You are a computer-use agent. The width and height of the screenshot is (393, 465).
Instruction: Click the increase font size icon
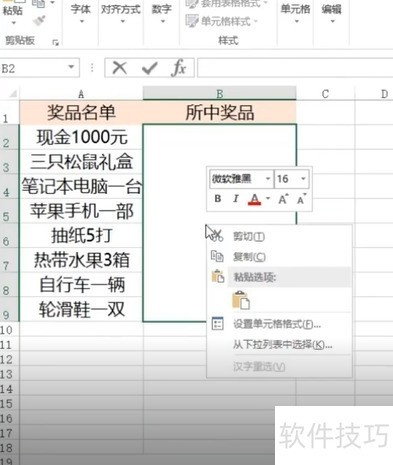coord(283,199)
